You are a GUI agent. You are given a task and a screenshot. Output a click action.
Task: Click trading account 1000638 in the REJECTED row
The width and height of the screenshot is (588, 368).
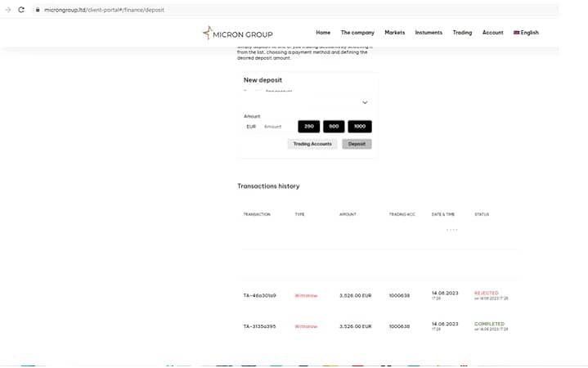pos(399,295)
